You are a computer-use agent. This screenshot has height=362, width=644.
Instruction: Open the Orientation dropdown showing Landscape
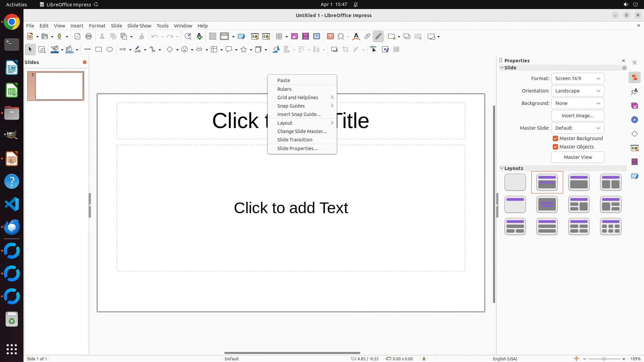[x=578, y=91]
